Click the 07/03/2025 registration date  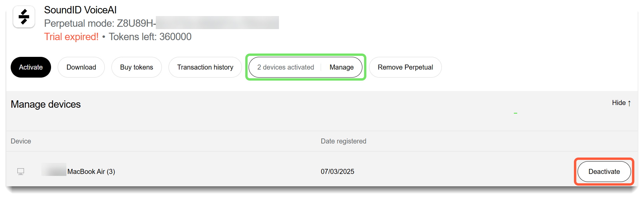point(337,172)
